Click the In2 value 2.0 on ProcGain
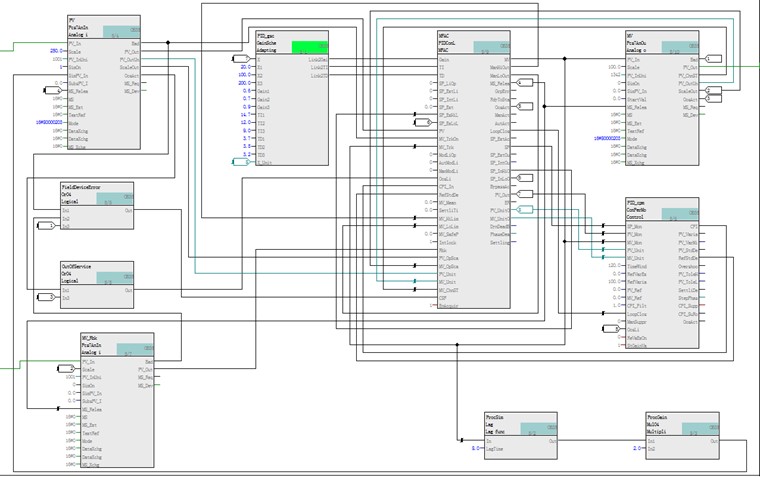 tap(637, 449)
